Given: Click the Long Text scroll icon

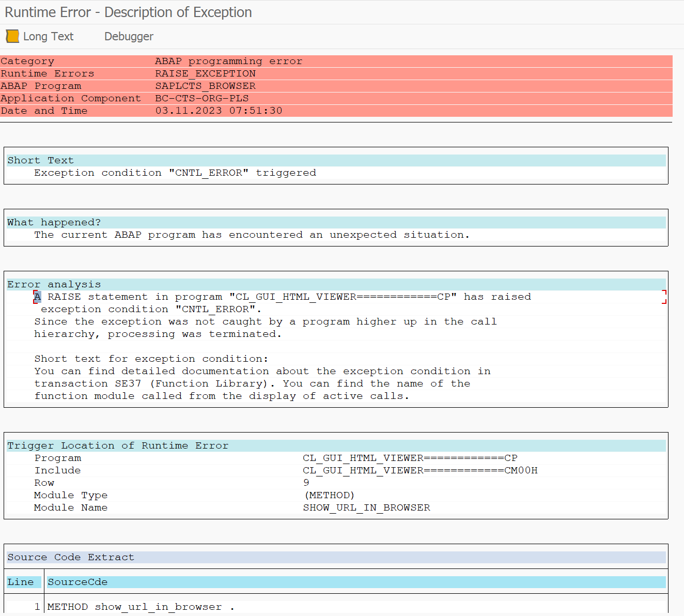Looking at the screenshot, I should click(x=12, y=36).
